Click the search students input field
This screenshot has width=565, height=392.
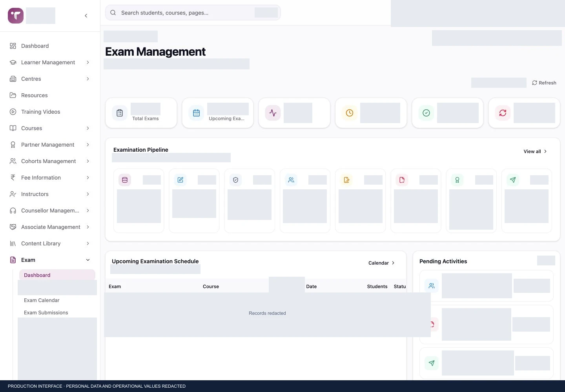pyautogui.click(x=193, y=13)
